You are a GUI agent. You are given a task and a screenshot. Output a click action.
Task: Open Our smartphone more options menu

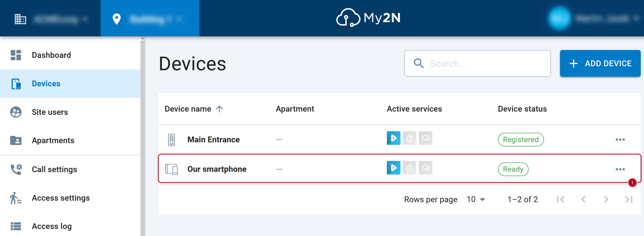[620, 169]
